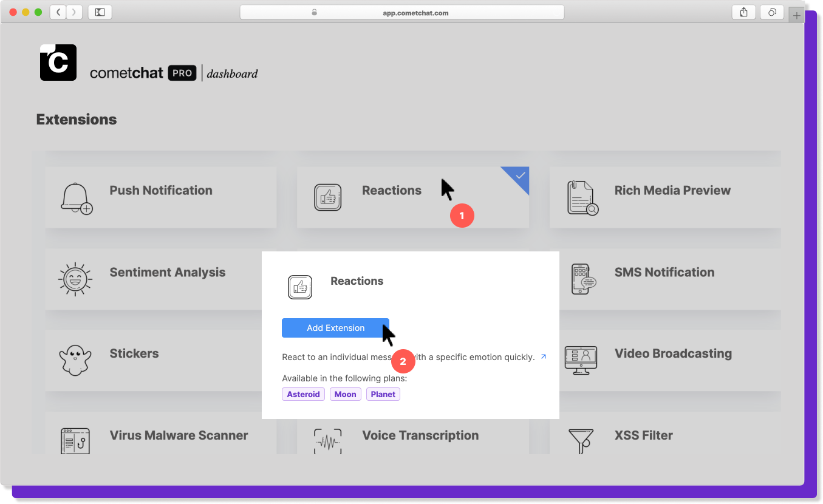Click 'Available in the following plans:' text
Viewport: 823px width, 504px height.
[344, 378]
